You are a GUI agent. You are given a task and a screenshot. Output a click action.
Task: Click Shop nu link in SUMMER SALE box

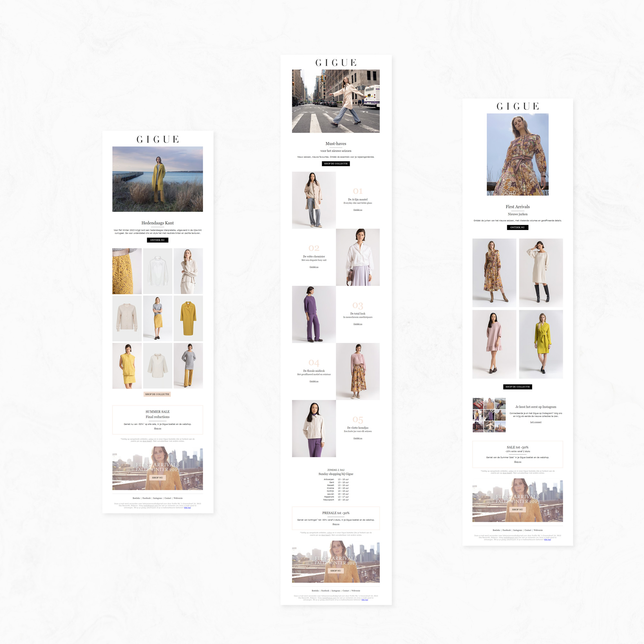pos(157,428)
